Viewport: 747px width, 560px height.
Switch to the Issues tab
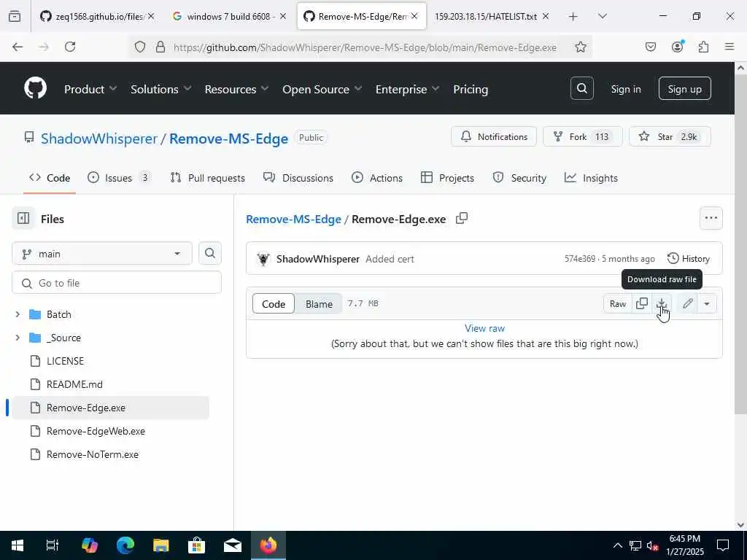119,178
